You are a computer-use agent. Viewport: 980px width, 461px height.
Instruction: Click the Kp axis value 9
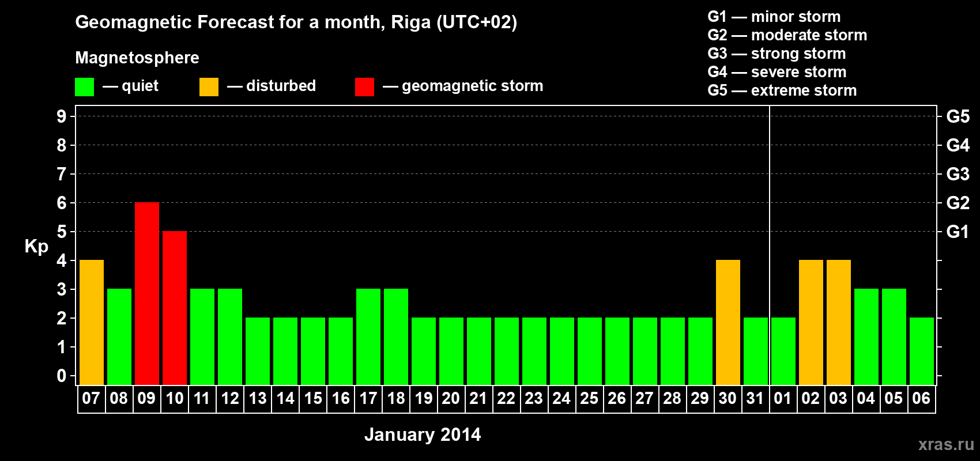coord(62,116)
